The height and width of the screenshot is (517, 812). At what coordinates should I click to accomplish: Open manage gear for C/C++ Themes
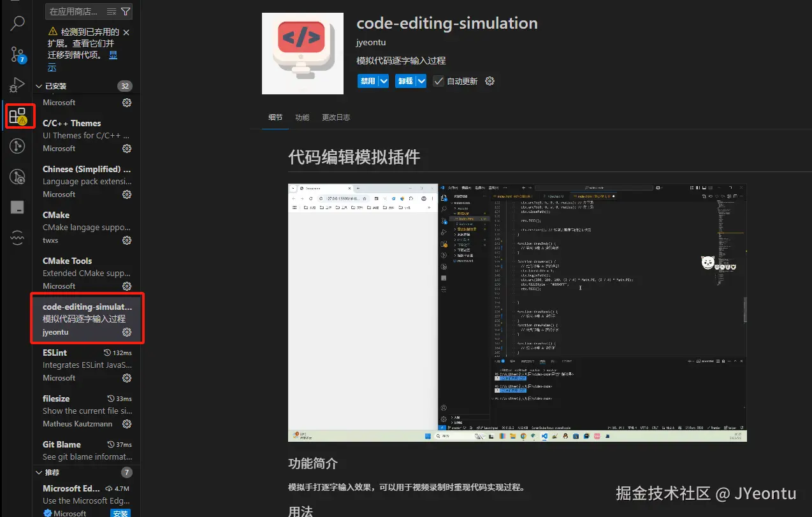tap(127, 149)
